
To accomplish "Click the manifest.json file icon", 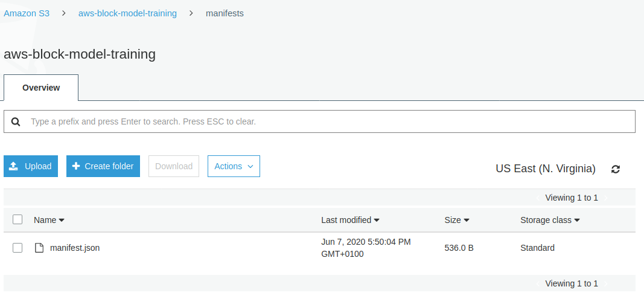I will (x=39, y=248).
